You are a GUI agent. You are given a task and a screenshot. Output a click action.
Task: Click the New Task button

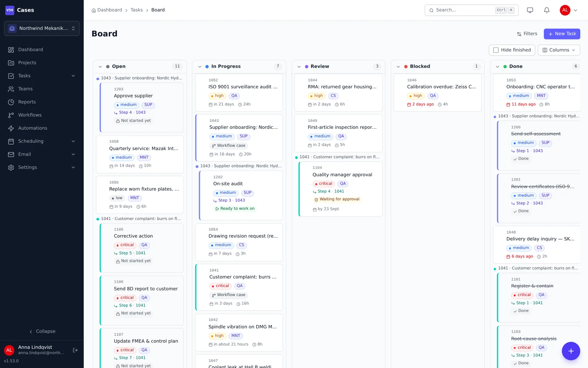point(562,34)
